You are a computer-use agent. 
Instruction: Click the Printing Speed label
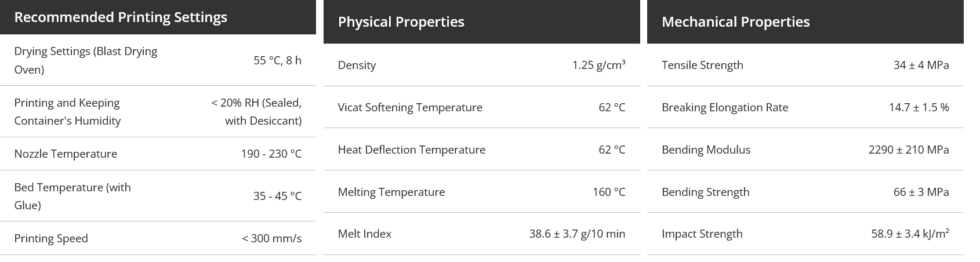(x=51, y=238)
